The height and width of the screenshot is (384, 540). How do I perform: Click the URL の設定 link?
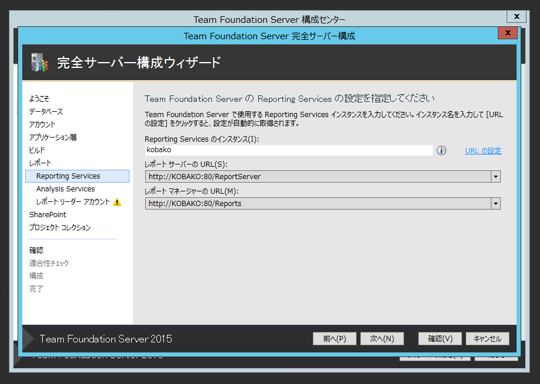coord(483,151)
